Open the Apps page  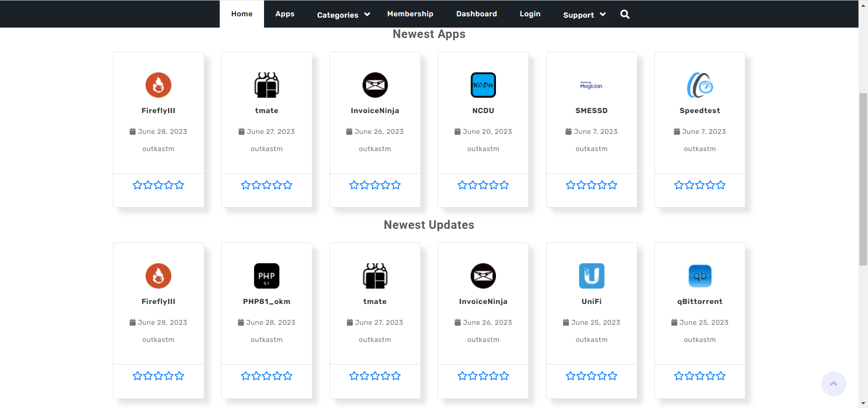tap(285, 14)
